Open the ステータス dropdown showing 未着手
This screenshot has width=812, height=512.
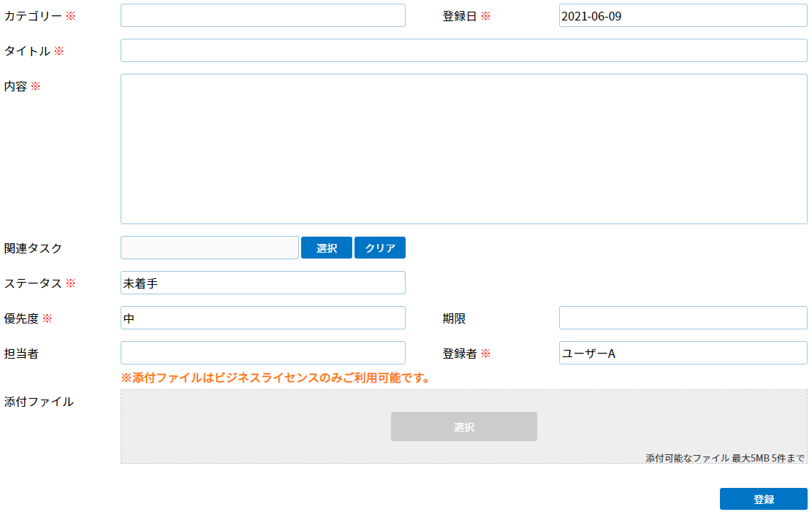point(262,283)
